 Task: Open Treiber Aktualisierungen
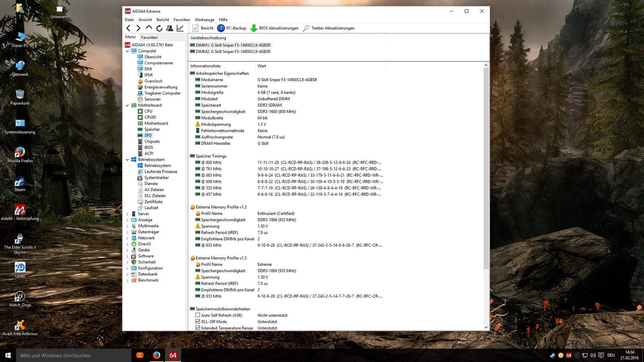pyautogui.click(x=329, y=28)
